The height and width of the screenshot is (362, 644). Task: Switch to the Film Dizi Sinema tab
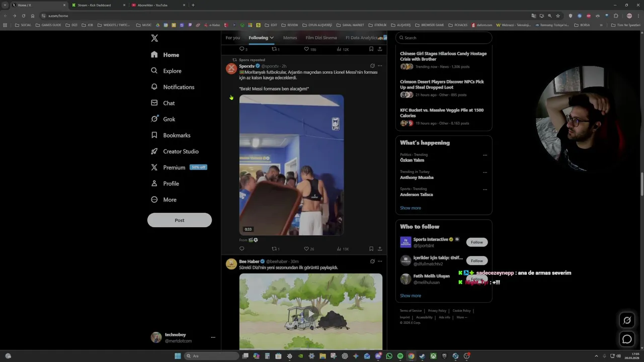click(x=321, y=38)
